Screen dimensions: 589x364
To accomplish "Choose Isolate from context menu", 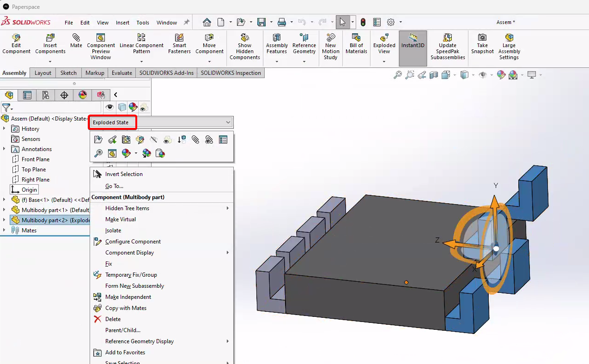I will click(113, 231).
